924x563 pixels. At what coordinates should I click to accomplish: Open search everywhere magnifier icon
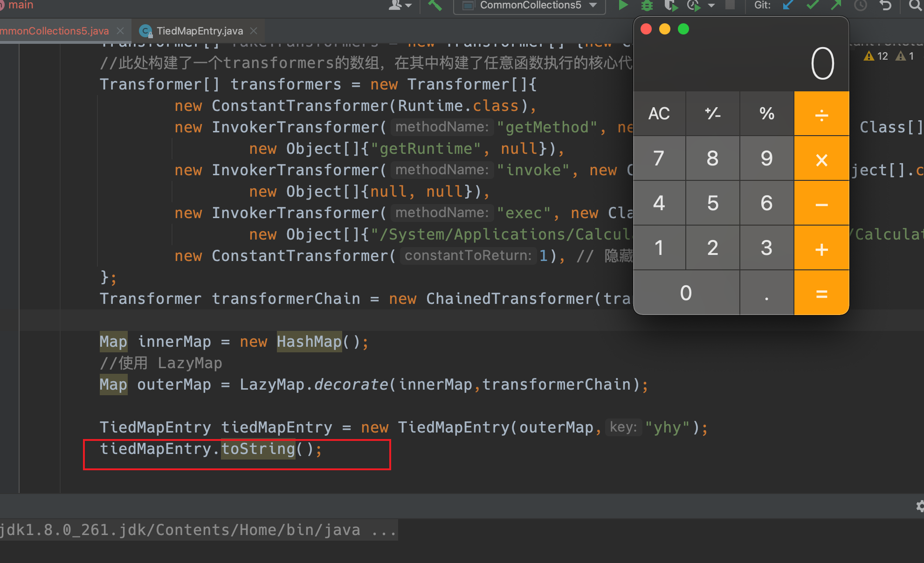tap(915, 5)
